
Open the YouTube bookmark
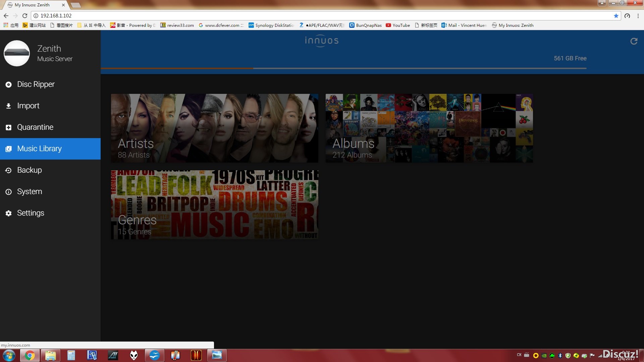398,25
